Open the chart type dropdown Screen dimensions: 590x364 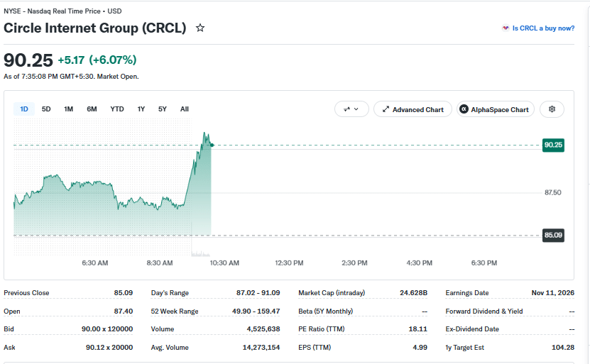[351, 109]
